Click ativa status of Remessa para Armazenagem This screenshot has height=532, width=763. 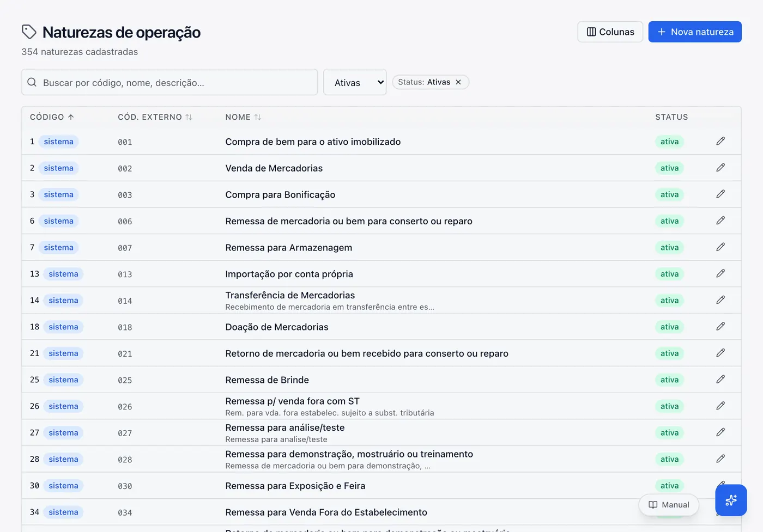point(669,247)
